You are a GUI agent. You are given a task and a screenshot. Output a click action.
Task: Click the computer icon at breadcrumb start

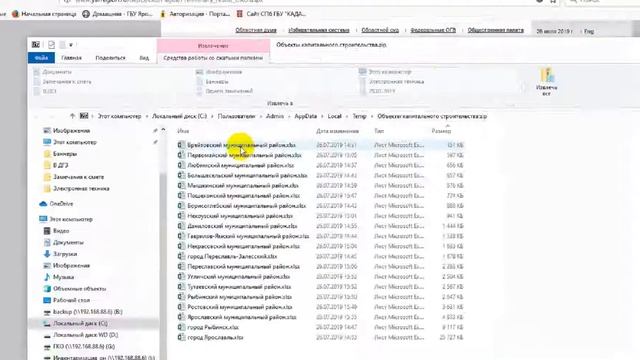(84, 116)
